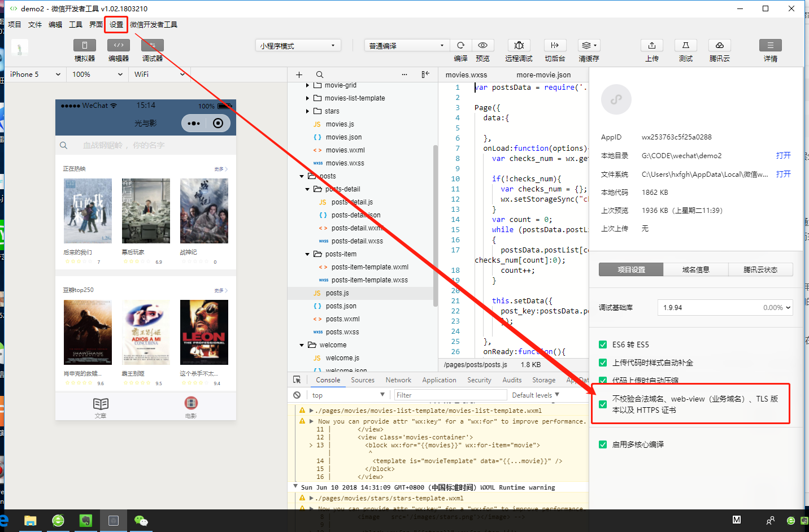
Task: Click the 切后台 switch-to-background icon
Action: click(x=555, y=45)
